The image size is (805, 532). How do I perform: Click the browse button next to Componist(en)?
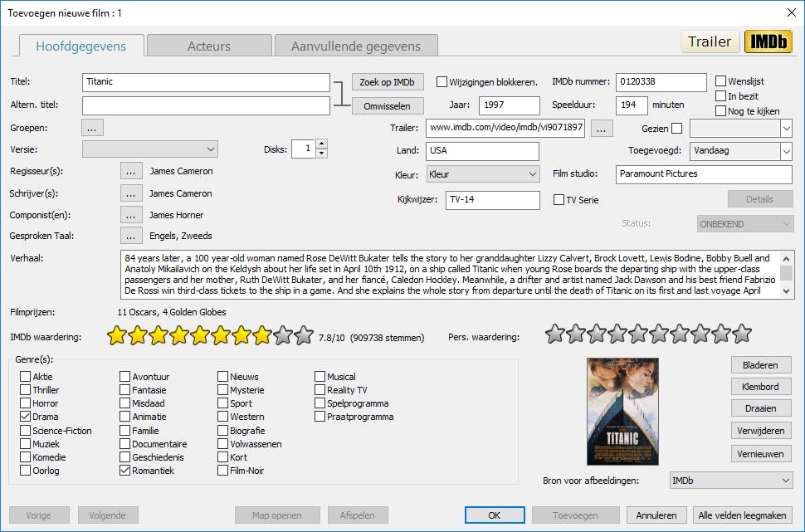pos(131,215)
